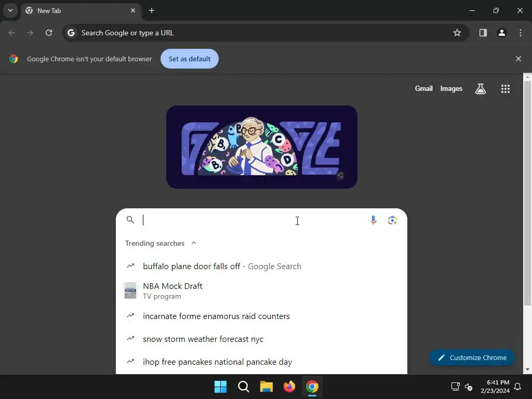
Task: Select 'ihop free pancakes national pancake day'
Action: click(x=261, y=362)
